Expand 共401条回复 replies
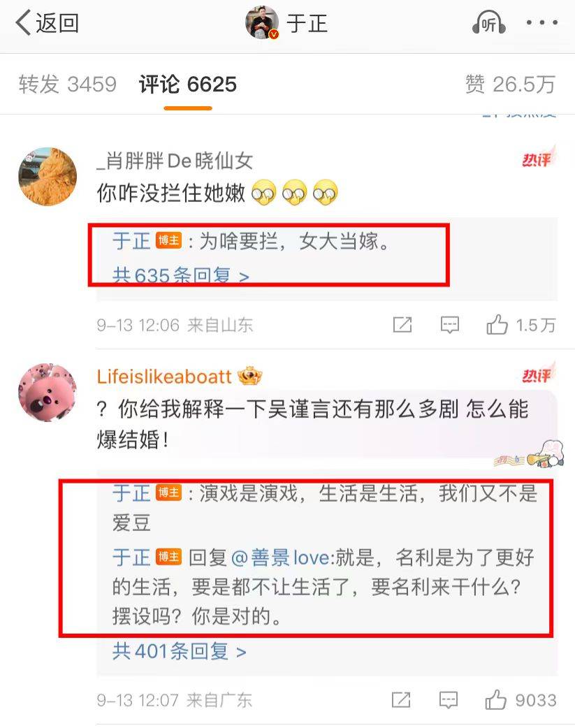The width and height of the screenshot is (575, 728). (180, 651)
